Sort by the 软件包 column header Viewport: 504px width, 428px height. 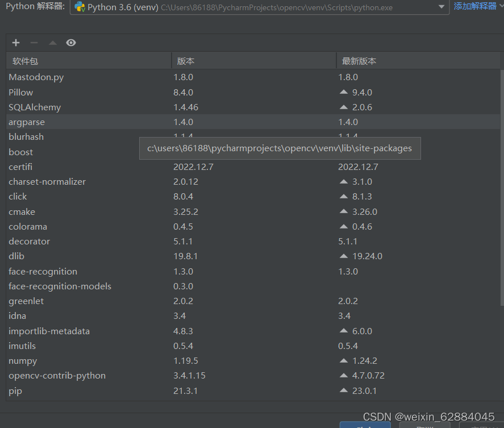(89, 61)
